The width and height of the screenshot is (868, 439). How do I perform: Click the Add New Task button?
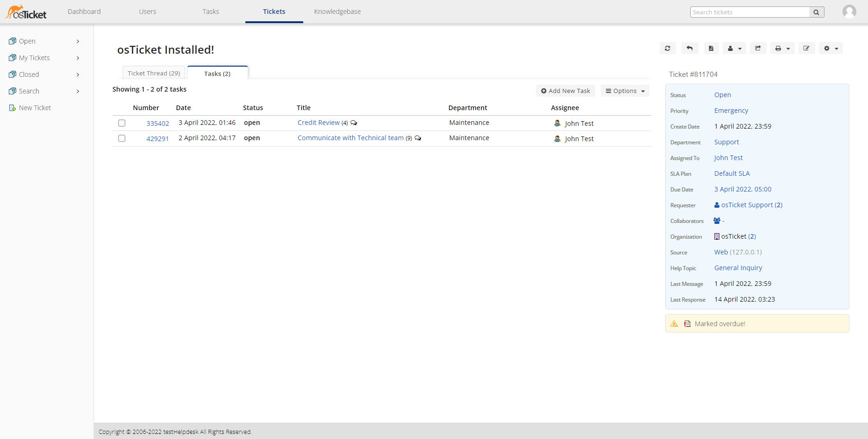coord(565,91)
